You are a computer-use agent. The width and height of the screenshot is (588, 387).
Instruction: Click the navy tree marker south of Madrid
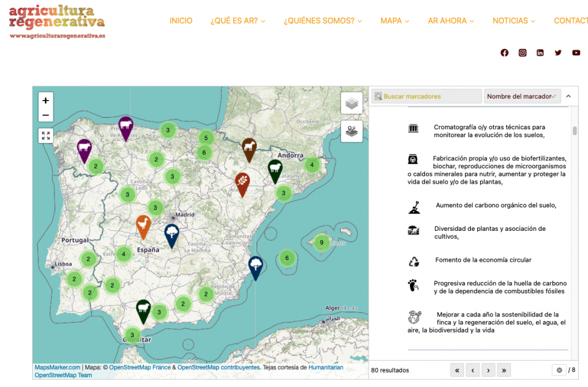tap(172, 235)
